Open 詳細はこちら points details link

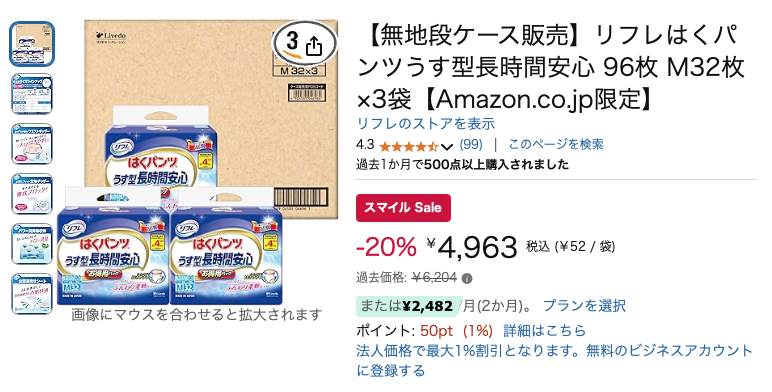pos(545,330)
